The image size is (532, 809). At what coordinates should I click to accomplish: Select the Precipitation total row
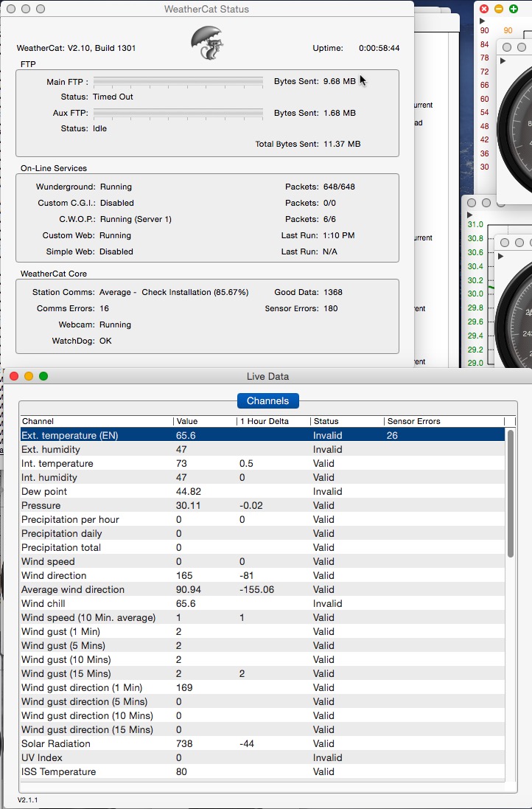click(262, 547)
